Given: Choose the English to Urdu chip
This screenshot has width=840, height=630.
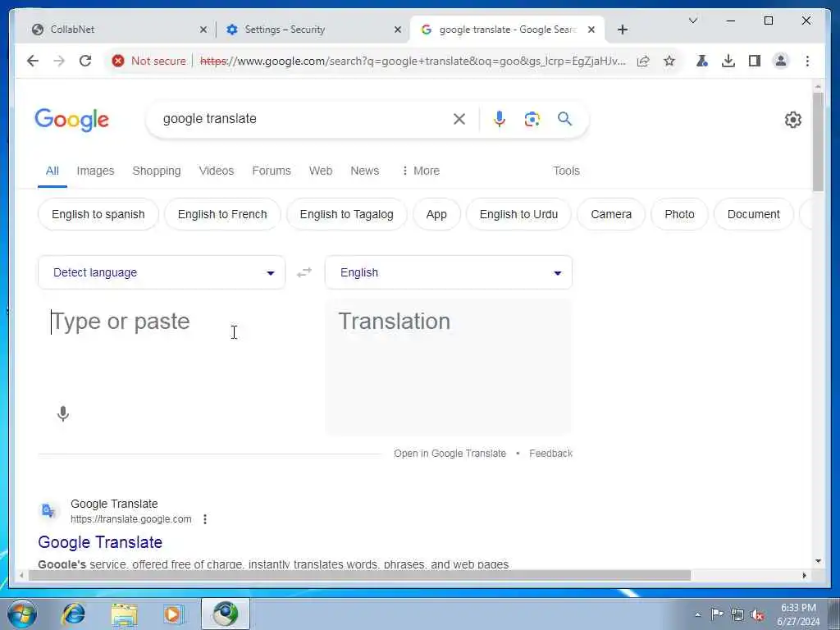Looking at the screenshot, I should click(x=518, y=214).
